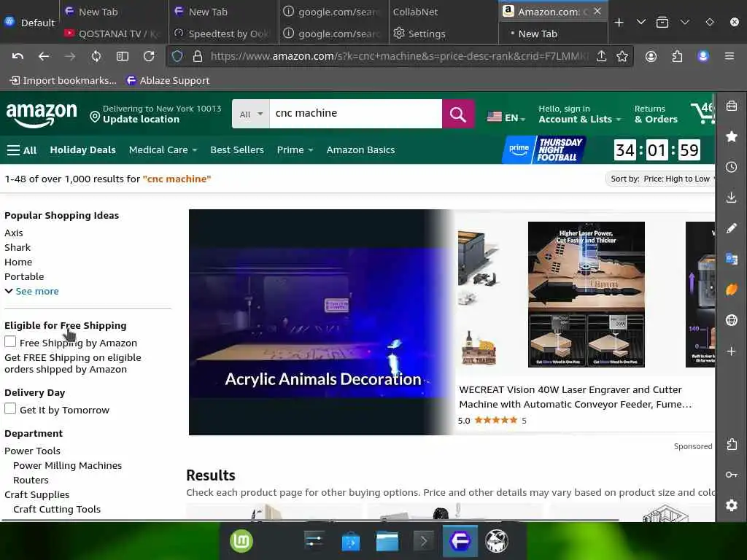Open the WECREAT Vision 40W product title
Viewport: 747px width, 560px height.
[575, 397]
